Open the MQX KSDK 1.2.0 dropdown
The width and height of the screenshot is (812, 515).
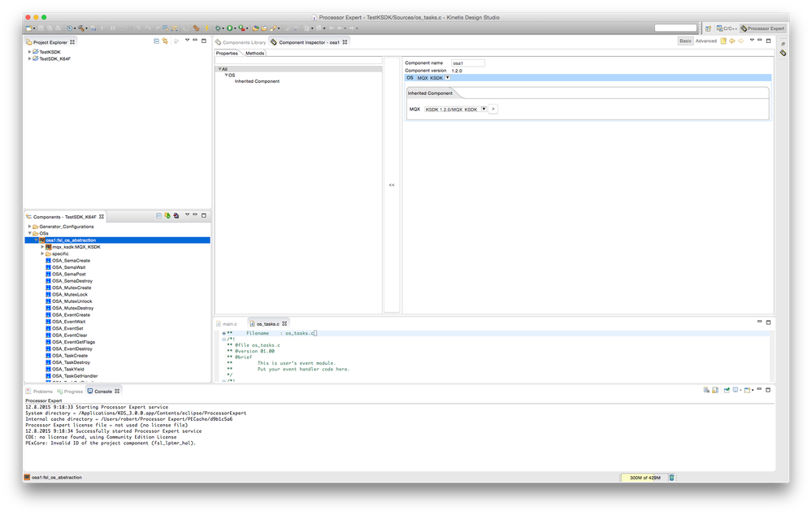(484, 109)
